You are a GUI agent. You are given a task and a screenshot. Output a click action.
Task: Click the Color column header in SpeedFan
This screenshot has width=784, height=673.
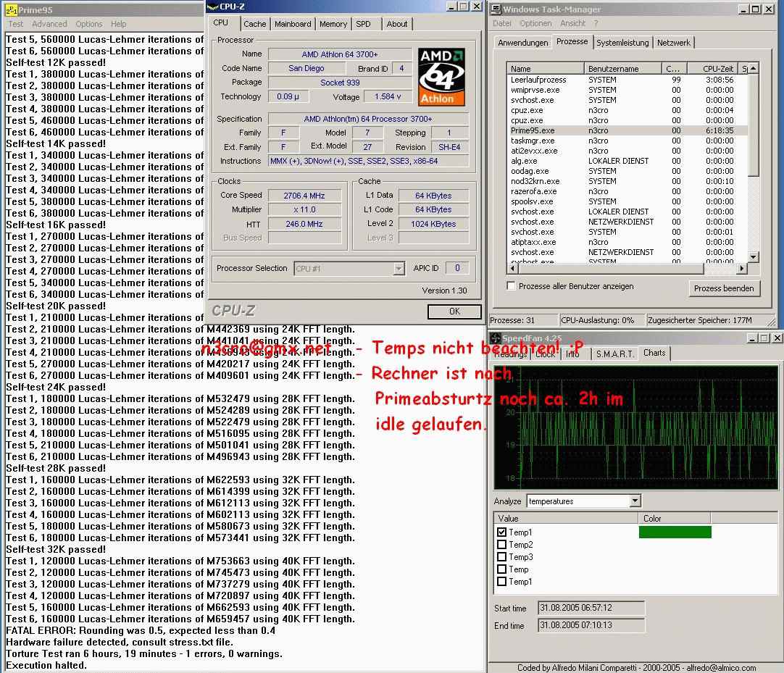[x=675, y=519]
